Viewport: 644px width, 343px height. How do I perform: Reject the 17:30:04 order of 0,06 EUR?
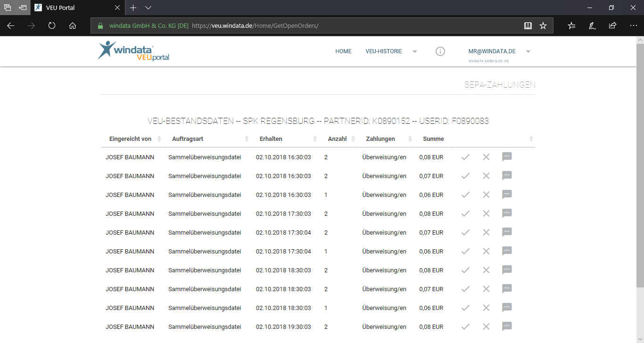(486, 251)
